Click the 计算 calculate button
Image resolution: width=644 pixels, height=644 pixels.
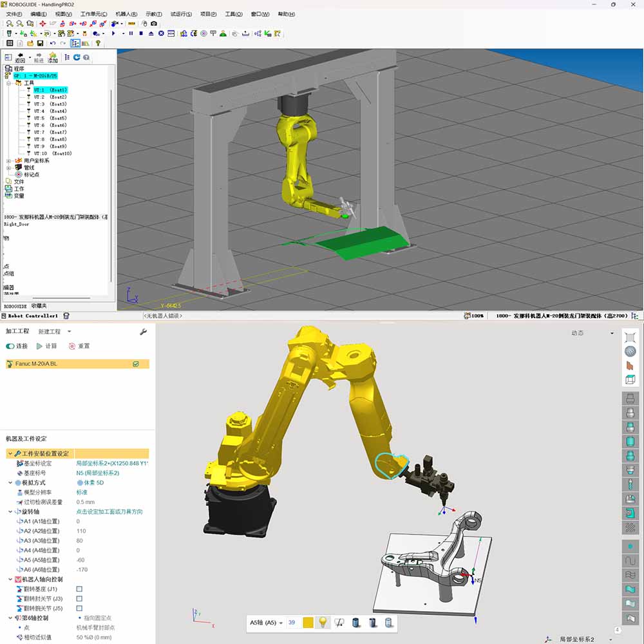tap(46, 346)
